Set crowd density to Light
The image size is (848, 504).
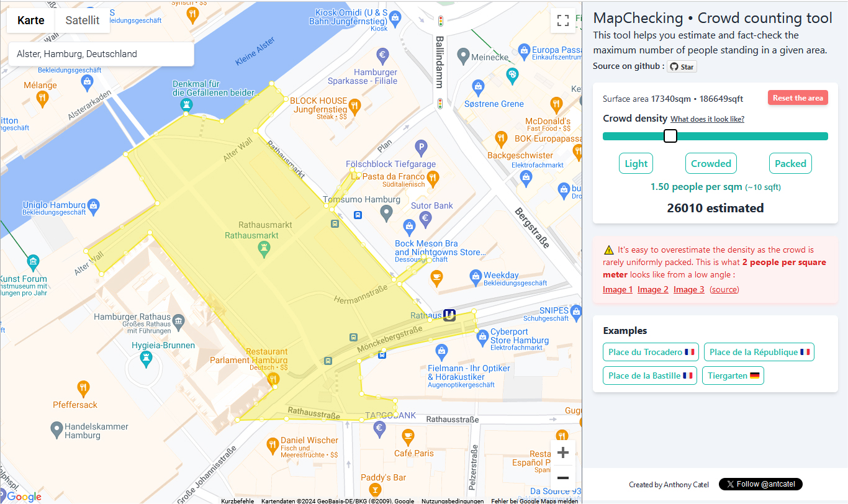(x=636, y=163)
